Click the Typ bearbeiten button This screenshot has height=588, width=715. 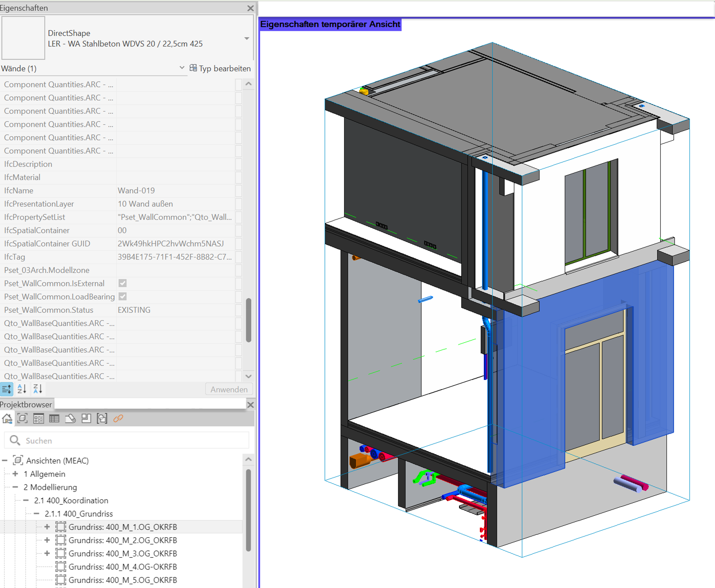point(220,68)
